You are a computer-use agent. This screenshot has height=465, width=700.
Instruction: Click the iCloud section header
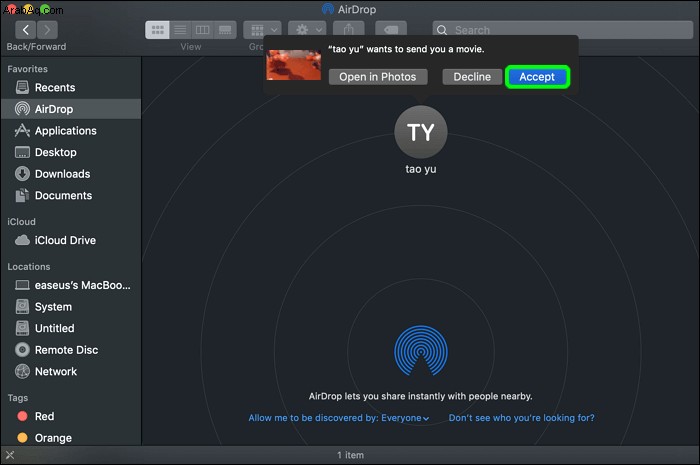[x=21, y=222]
